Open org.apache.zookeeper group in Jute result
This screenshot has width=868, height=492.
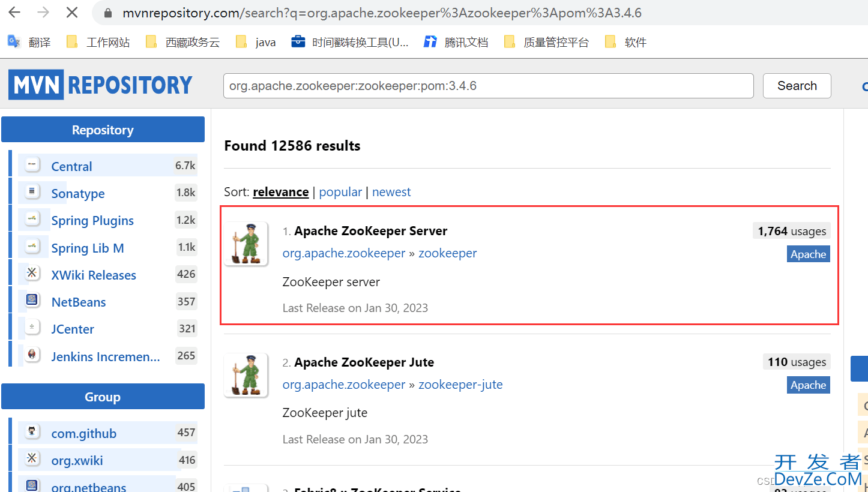click(344, 385)
